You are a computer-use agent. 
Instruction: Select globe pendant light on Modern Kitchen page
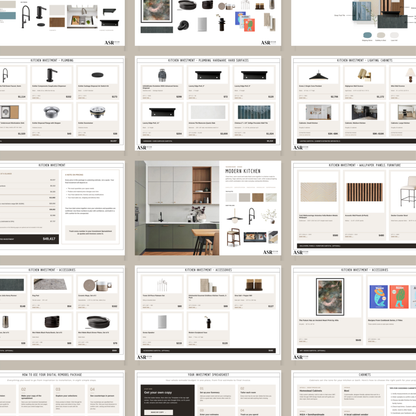coord(234,216)
